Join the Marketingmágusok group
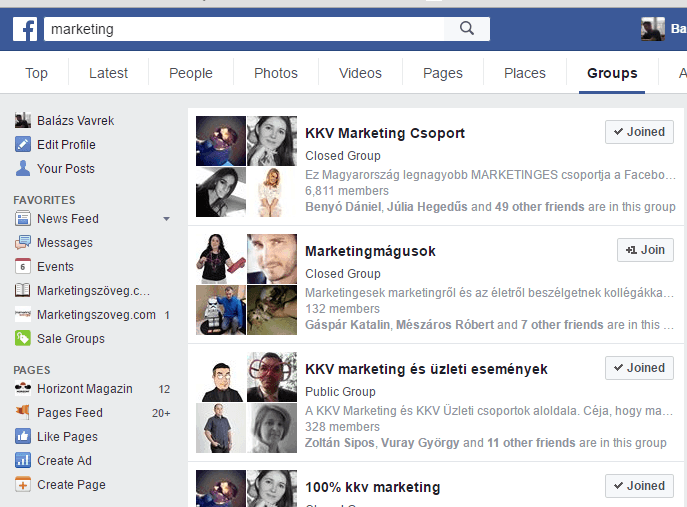This screenshot has height=507, width=687. pos(645,250)
